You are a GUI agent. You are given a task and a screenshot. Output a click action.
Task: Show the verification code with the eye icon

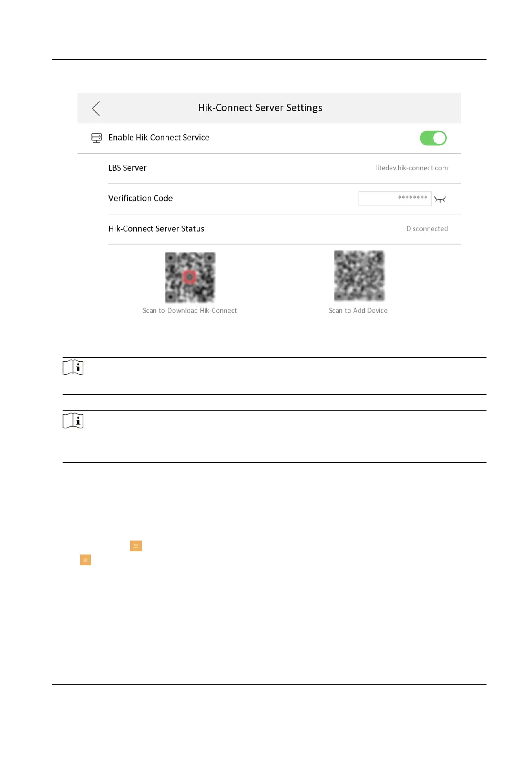[x=440, y=199]
